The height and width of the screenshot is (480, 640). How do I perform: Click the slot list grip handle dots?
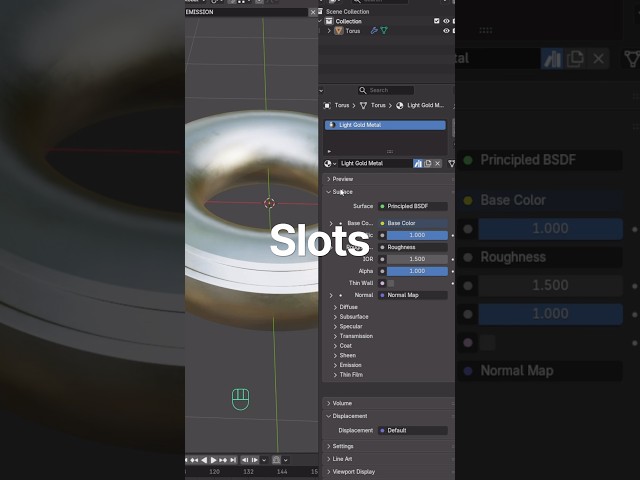[x=390, y=151]
